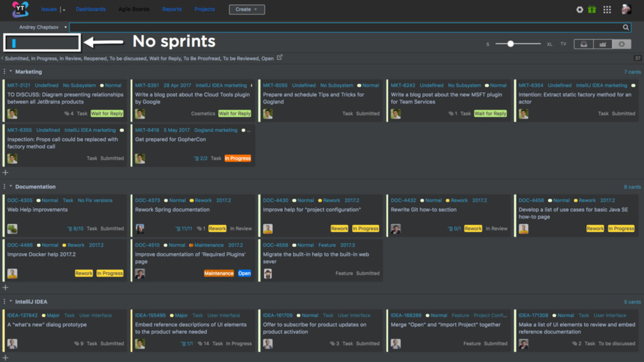Add a card with plus under Marketing
The height and width of the screenshot is (362, 644).
5,172
